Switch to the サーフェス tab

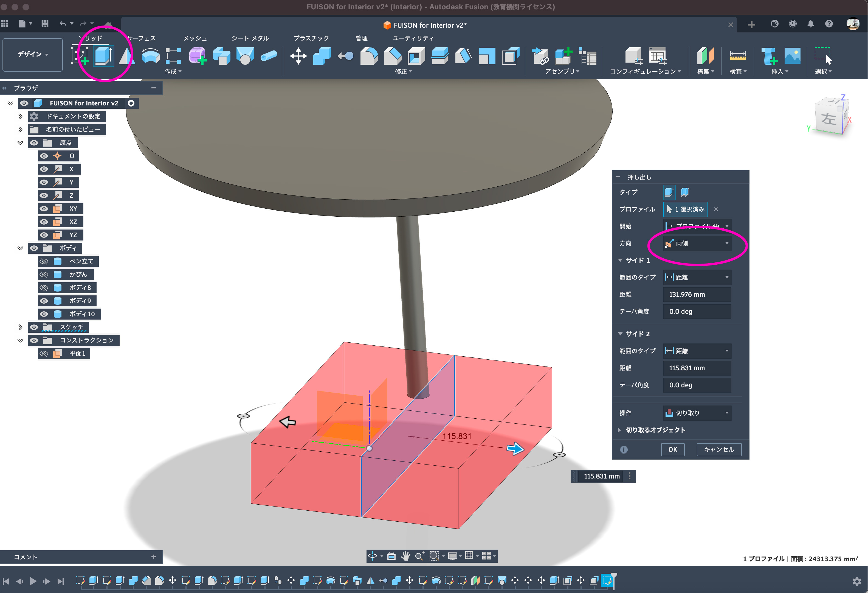[x=141, y=38]
